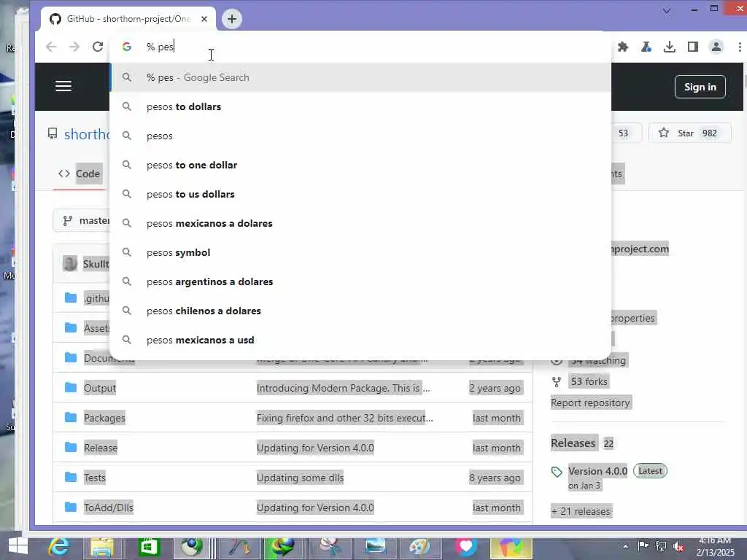Choose 'pesos to us dollars' suggestion
747x560 pixels.
[x=360, y=194]
